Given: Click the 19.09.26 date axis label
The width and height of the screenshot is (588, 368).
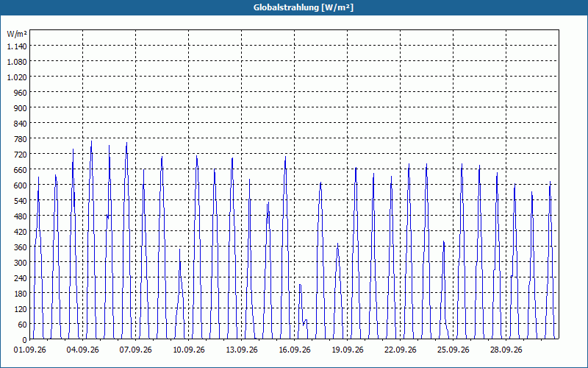Looking at the screenshot, I should 347,350.
